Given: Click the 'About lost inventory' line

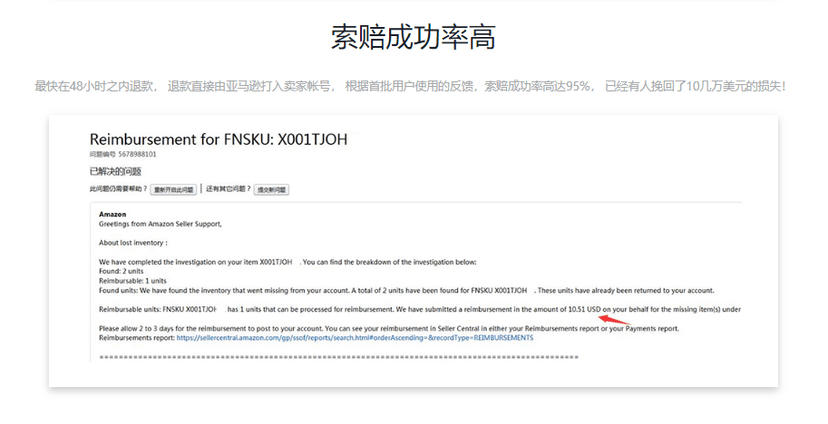Looking at the screenshot, I should point(133,243).
